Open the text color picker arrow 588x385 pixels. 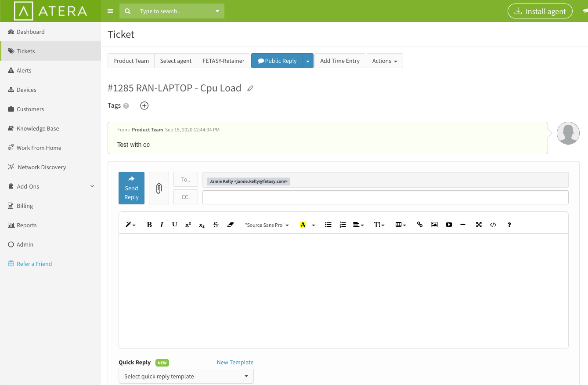click(314, 225)
